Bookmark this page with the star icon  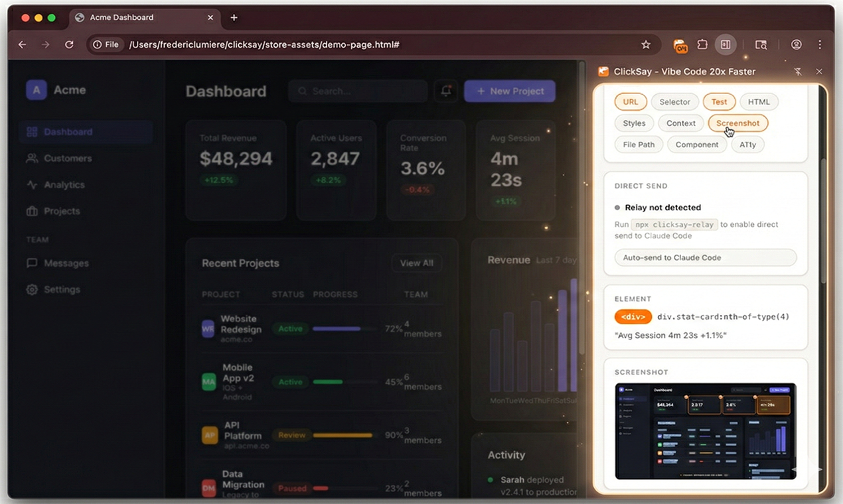(646, 44)
